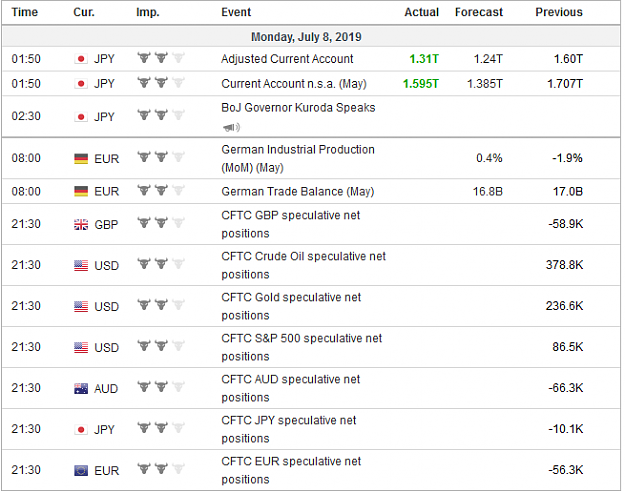Click the Time column header
Image resolution: width=625 pixels, height=493 pixels.
tap(25, 12)
